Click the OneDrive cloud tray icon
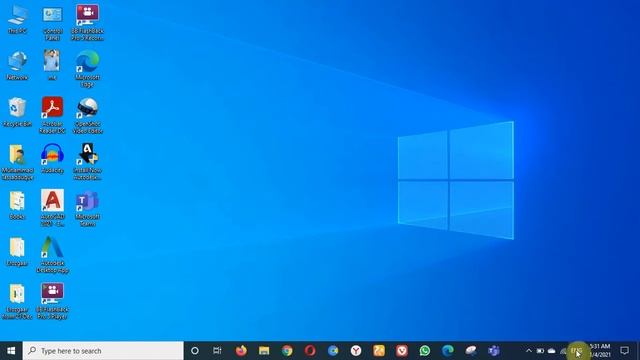640x360 pixels. 551,351
